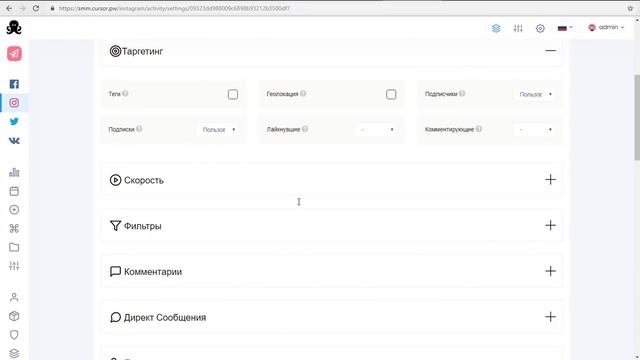Click the cube package sidebar icon
The height and width of the screenshot is (360, 640).
pyautogui.click(x=14, y=316)
